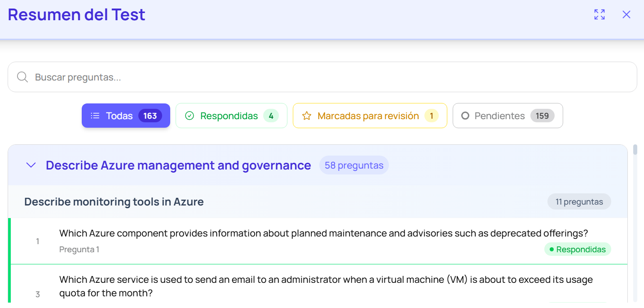Click the vertical scrollbar thumb
The height and width of the screenshot is (308, 644).
635,150
